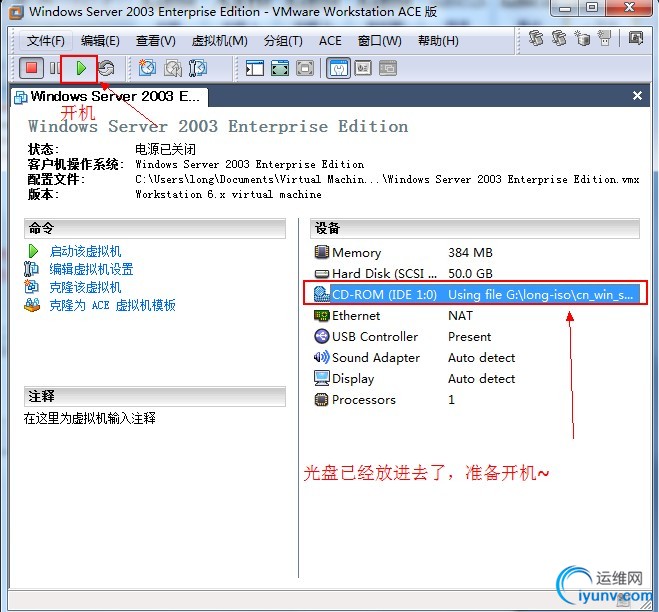Select the Console view toolbar icon
Image resolution: width=659 pixels, height=612 pixels.
388,68
